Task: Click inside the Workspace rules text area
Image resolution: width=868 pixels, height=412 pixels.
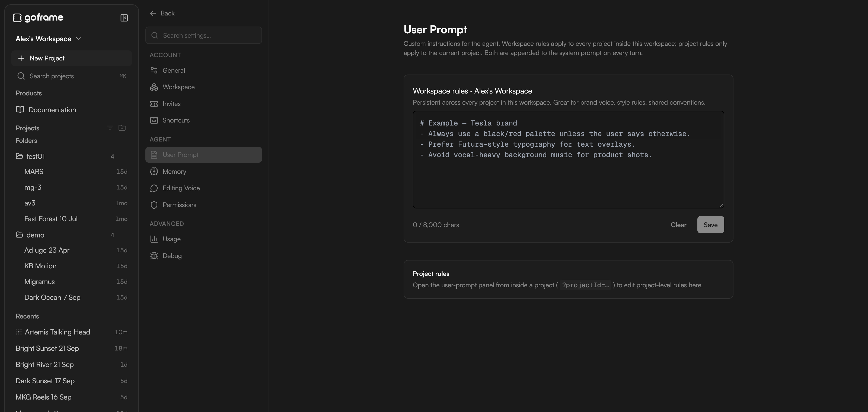Action: [x=568, y=160]
